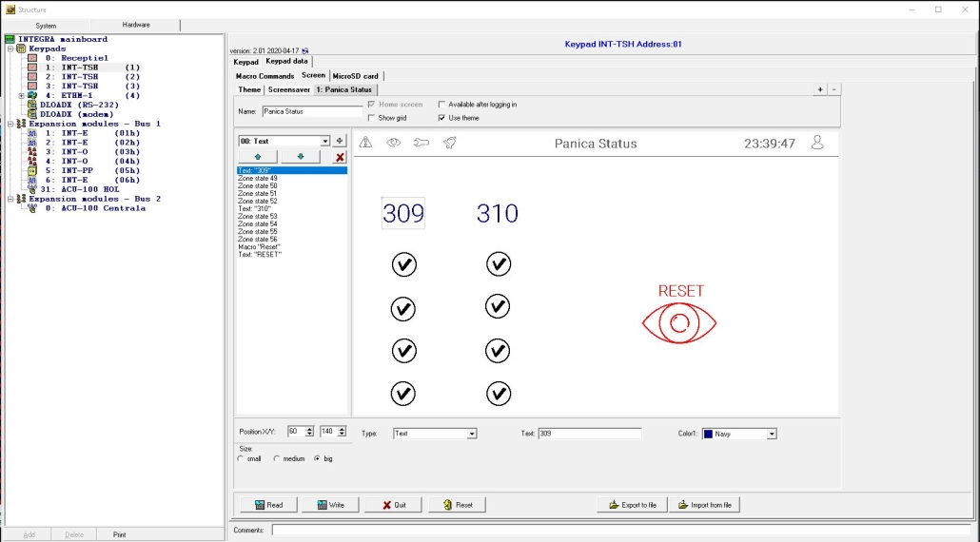Click the Export to file button
Image resolution: width=980 pixels, height=542 pixels.
tap(632, 505)
